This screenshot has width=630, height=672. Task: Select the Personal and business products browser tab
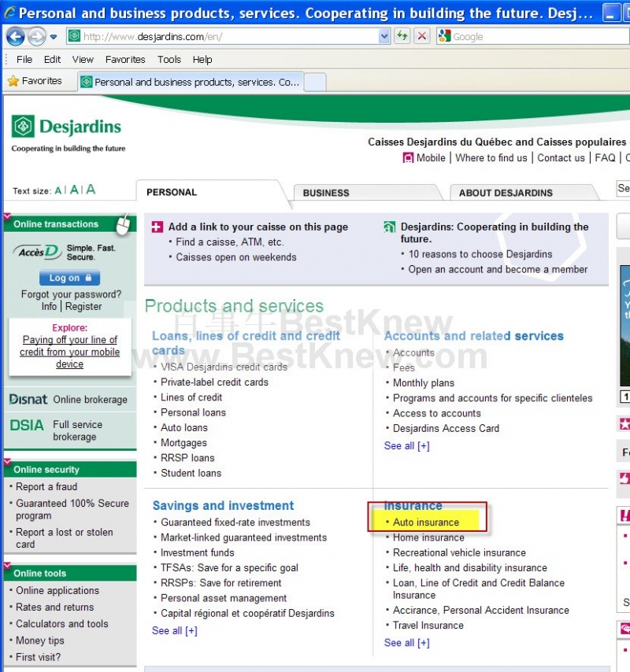click(x=191, y=82)
